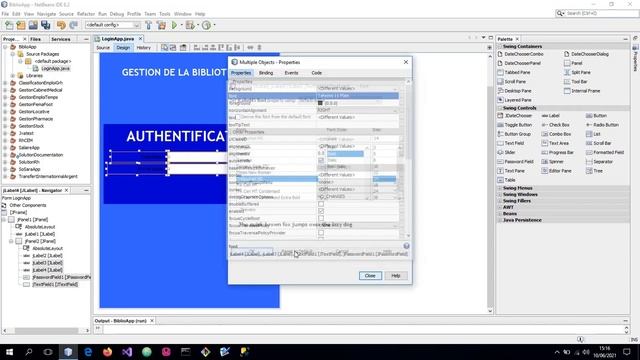Expand the GestionStock project node

[5, 126]
